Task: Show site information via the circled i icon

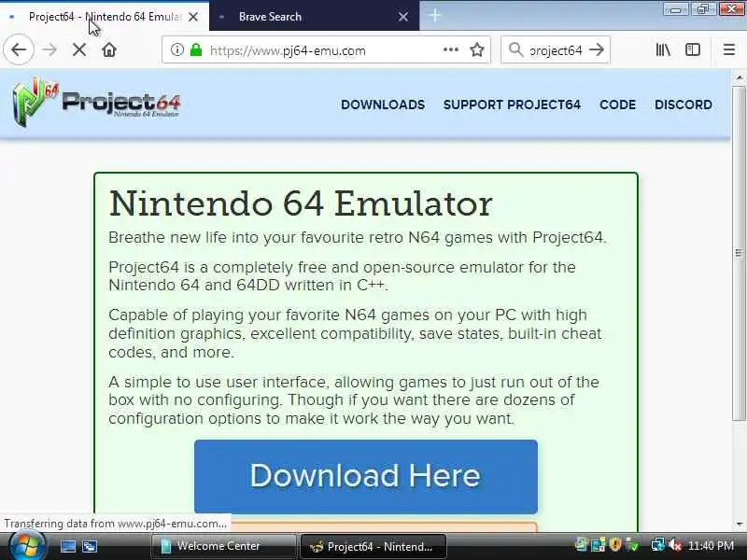Action: (x=177, y=49)
